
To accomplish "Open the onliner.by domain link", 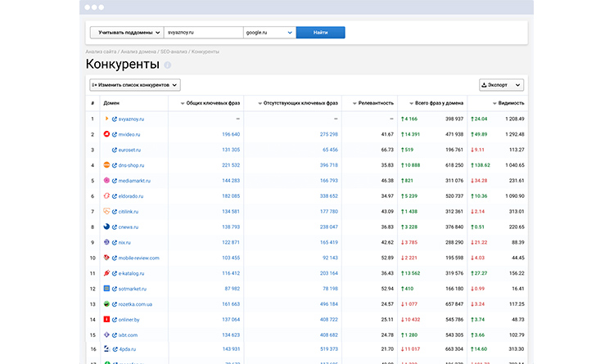I will (x=129, y=320).
